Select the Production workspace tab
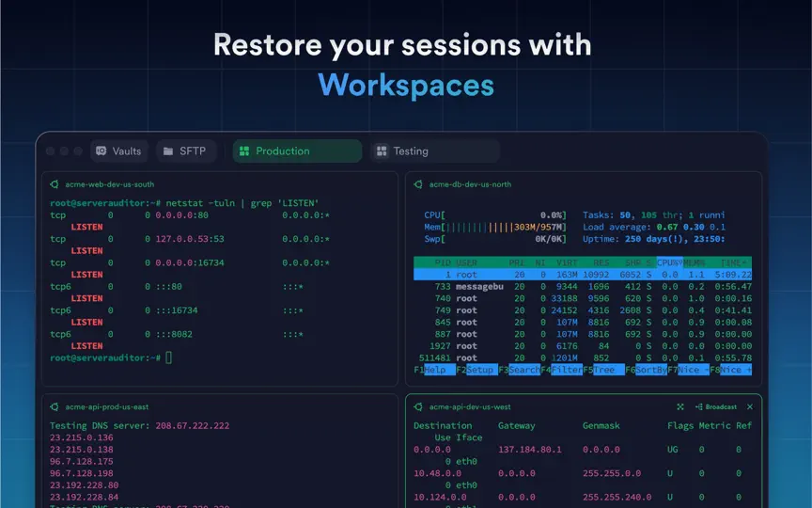812x508 pixels. tap(297, 151)
